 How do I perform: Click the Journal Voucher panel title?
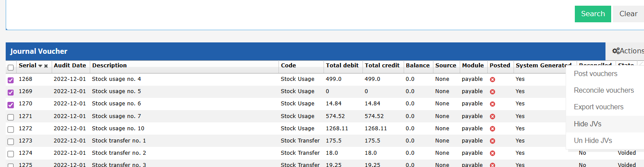tap(39, 51)
